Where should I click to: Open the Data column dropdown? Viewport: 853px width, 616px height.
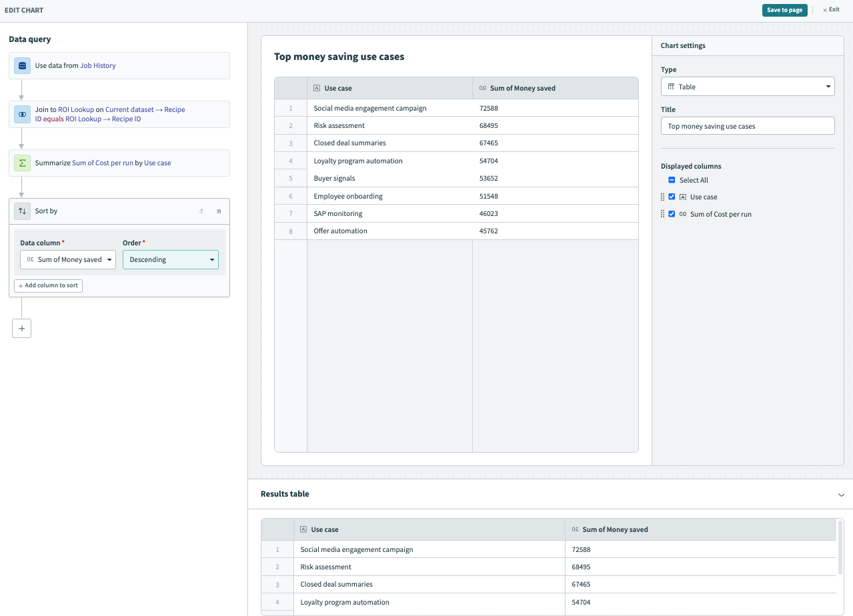[68, 259]
